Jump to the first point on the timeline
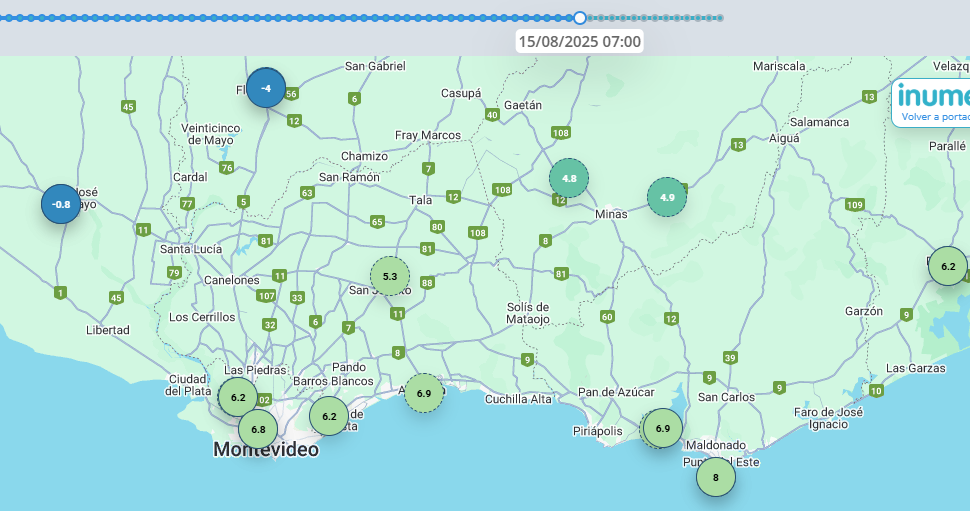The width and height of the screenshot is (970, 511). [3, 18]
